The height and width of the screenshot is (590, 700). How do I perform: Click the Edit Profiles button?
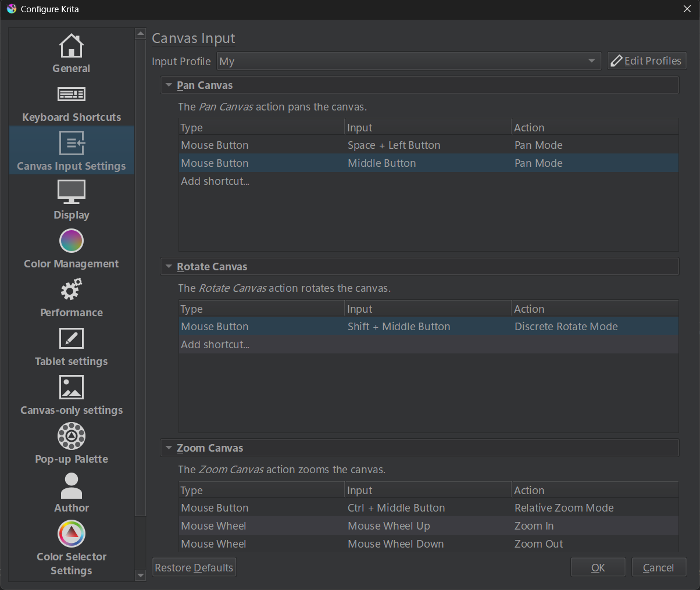[x=647, y=61]
